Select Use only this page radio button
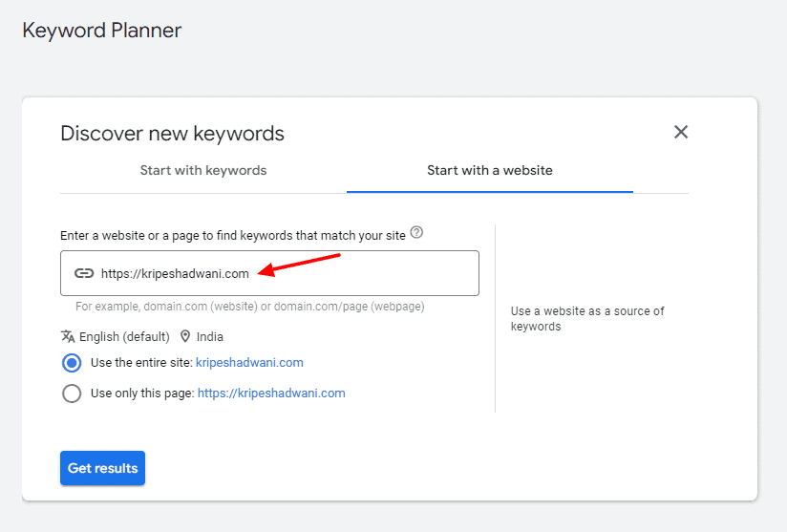This screenshot has width=787, height=532. pyautogui.click(x=72, y=394)
